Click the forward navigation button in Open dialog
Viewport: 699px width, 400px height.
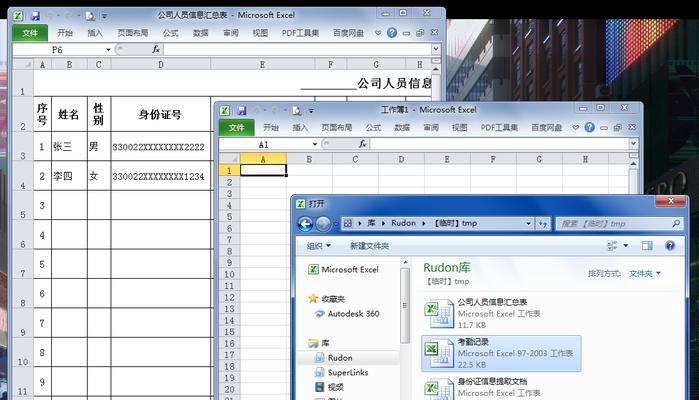(x=323, y=224)
